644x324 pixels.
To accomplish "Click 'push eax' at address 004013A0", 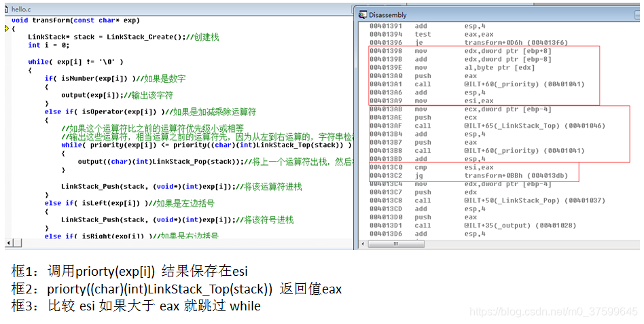I will pyautogui.click(x=423, y=76).
